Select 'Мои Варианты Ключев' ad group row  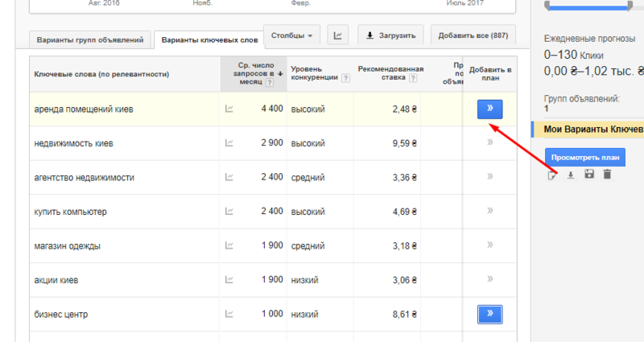[588, 130]
